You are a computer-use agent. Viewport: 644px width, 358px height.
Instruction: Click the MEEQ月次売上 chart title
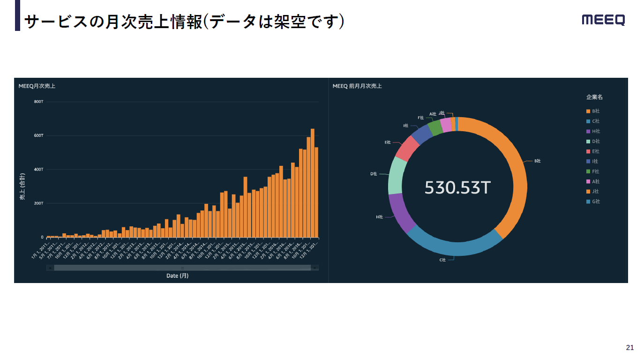[x=37, y=86]
